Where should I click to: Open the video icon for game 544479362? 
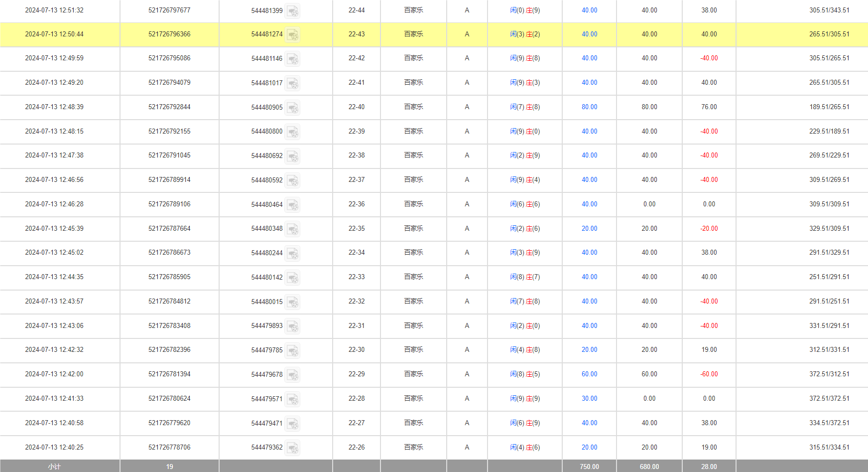pos(293,448)
